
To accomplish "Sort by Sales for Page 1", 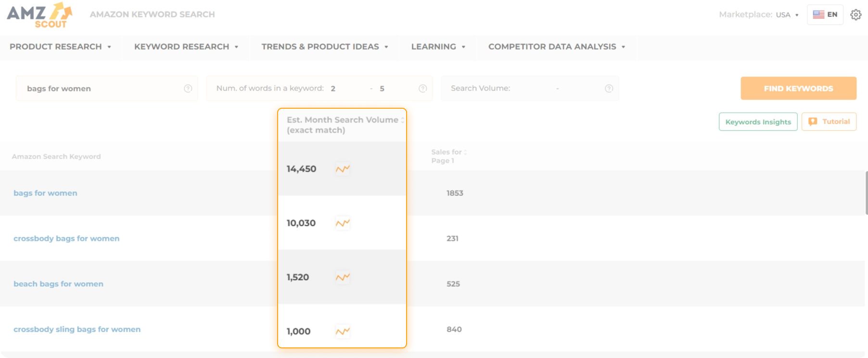I will pyautogui.click(x=465, y=153).
